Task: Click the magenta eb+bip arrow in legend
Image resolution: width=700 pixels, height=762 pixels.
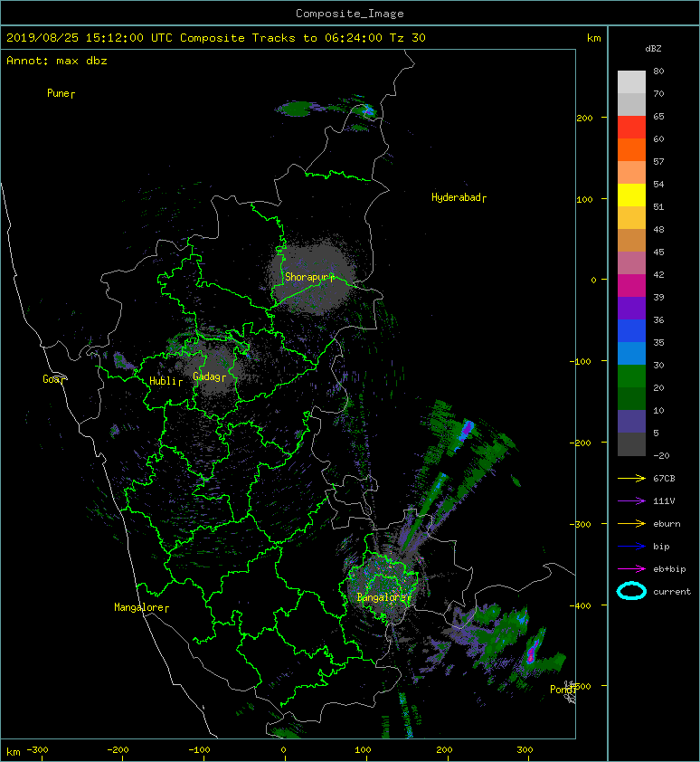Action: click(x=631, y=569)
